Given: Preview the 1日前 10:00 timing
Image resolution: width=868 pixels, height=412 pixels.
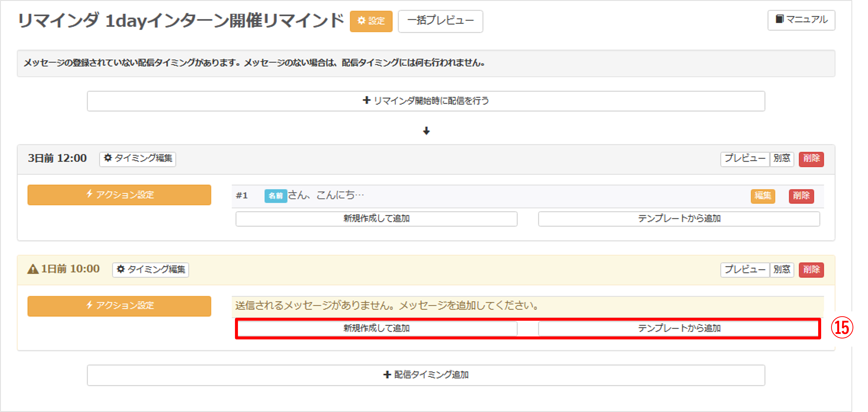Looking at the screenshot, I should pos(745,270).
